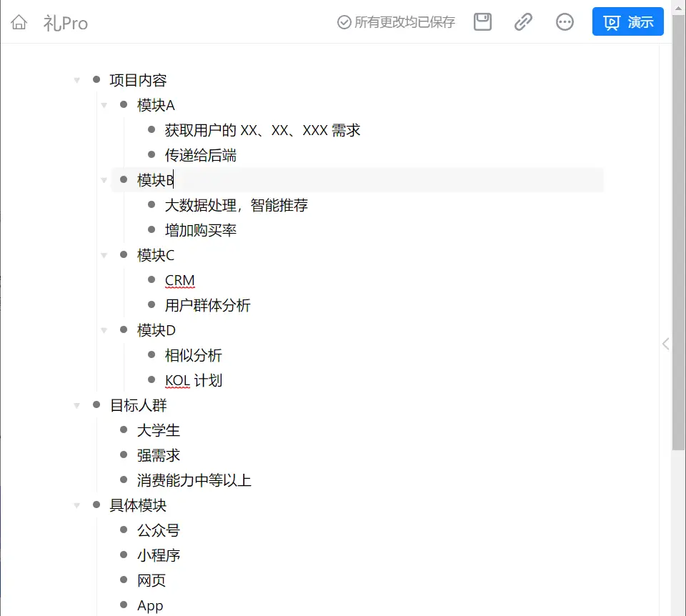The image size is (686, 616).
Task: Click the saved-status checkmark icon
Action: pyautogui.click(x=344, y=22)
